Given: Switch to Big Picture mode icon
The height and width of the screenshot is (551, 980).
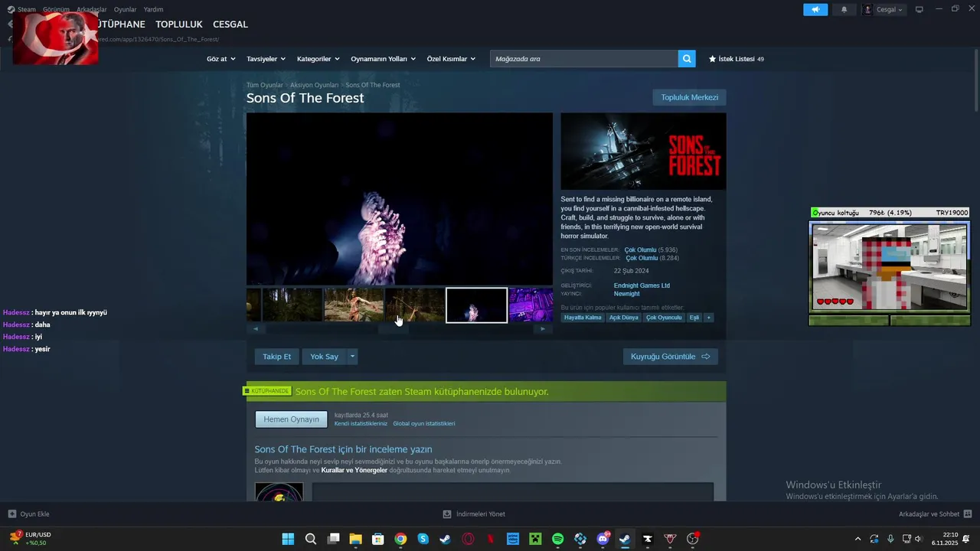Looking at the screenshot, I should pyautogui.click(x=920, y=9).
